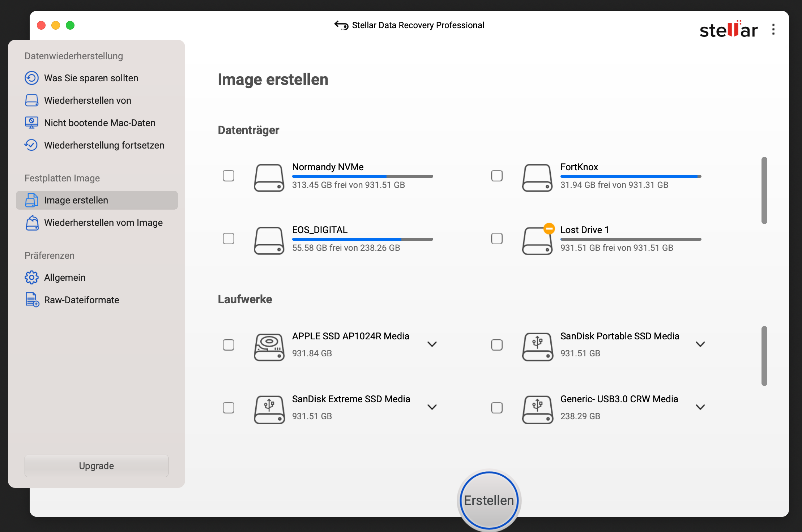
Task: Click the Was Sie sparen sollten icon
Action: (31, 78)
